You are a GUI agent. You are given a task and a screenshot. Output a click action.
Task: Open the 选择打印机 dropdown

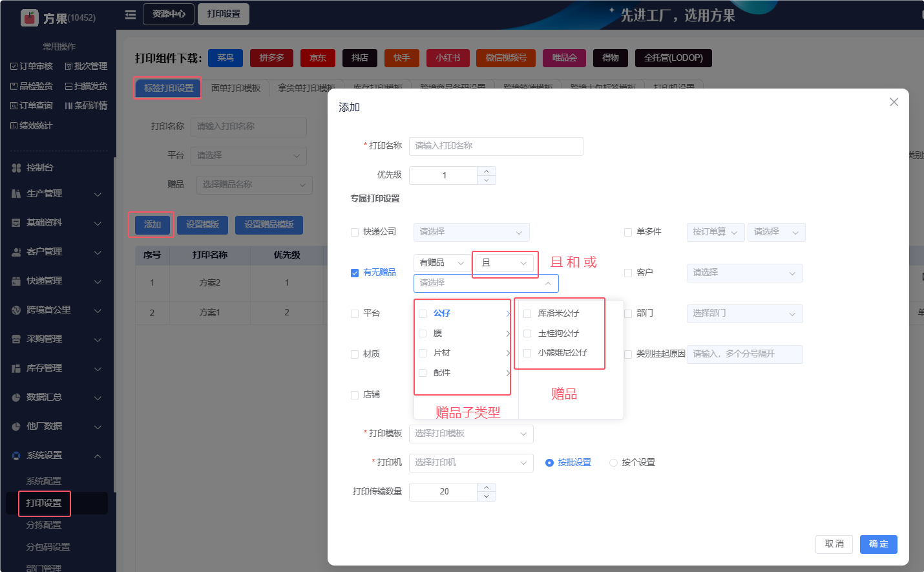pos(471,463)
